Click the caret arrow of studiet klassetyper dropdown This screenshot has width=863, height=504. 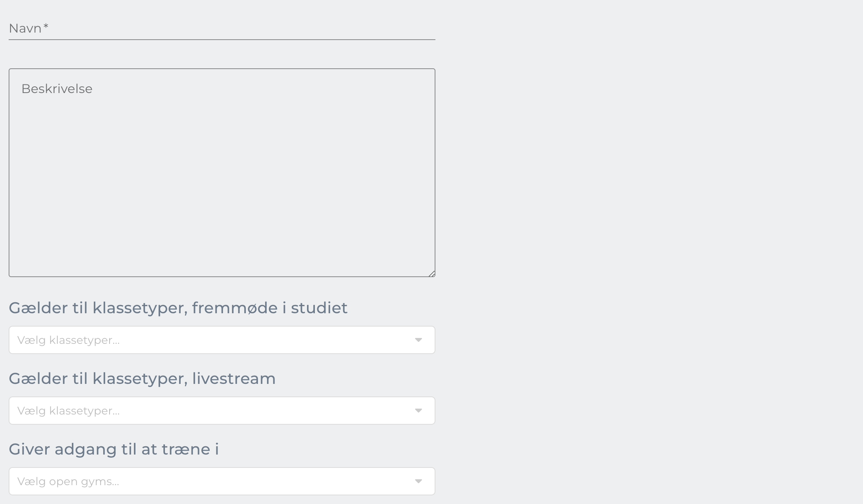click(419, 340)
